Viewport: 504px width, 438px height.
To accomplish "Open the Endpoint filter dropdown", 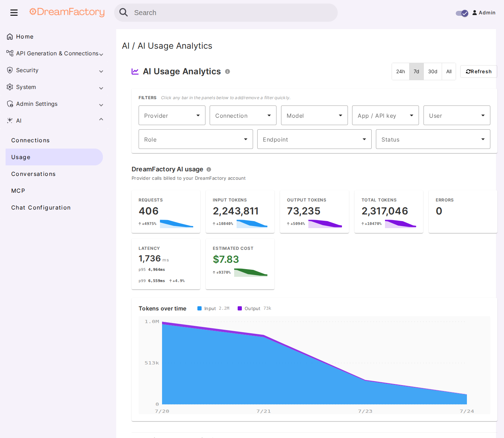I will click(x=314, y=139).
